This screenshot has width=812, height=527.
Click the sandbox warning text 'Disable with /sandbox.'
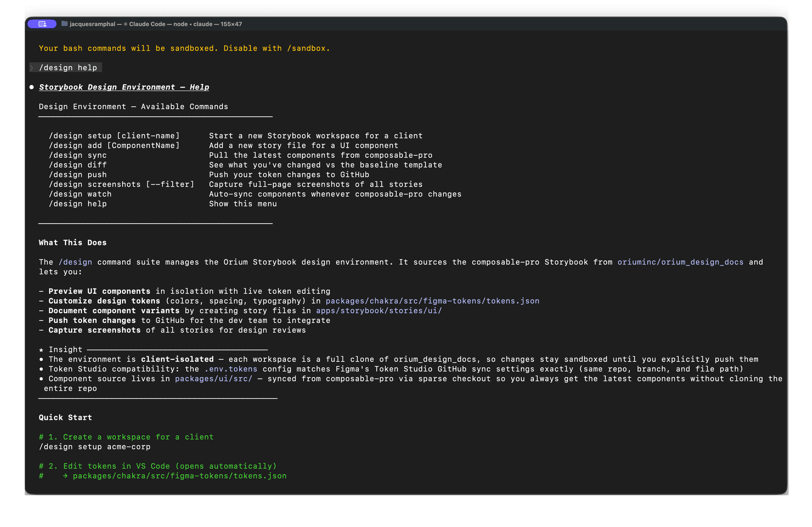pos(276,48)
